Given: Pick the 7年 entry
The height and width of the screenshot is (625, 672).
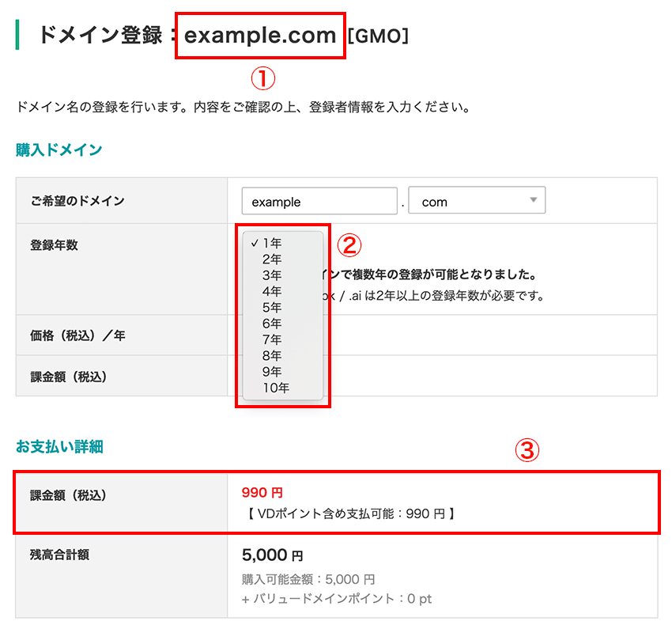Looking at the screenshot, I should [272, 339].
